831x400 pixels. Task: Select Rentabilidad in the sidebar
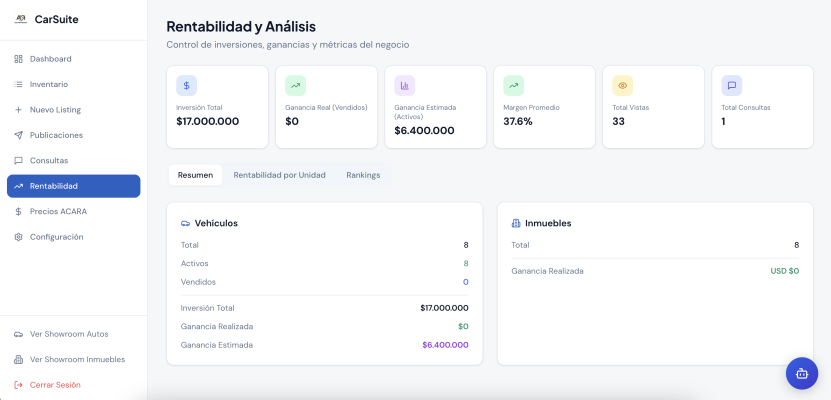click(73, 186)
